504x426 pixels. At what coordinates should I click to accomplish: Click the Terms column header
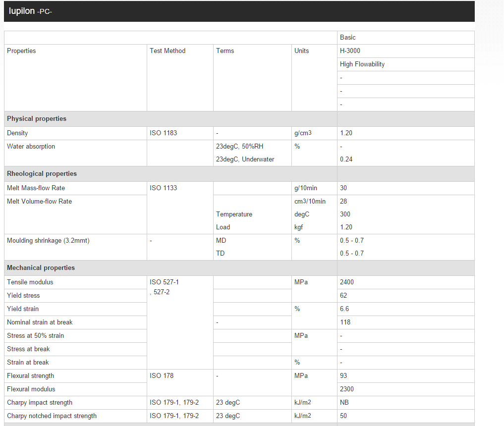(225, 51)
